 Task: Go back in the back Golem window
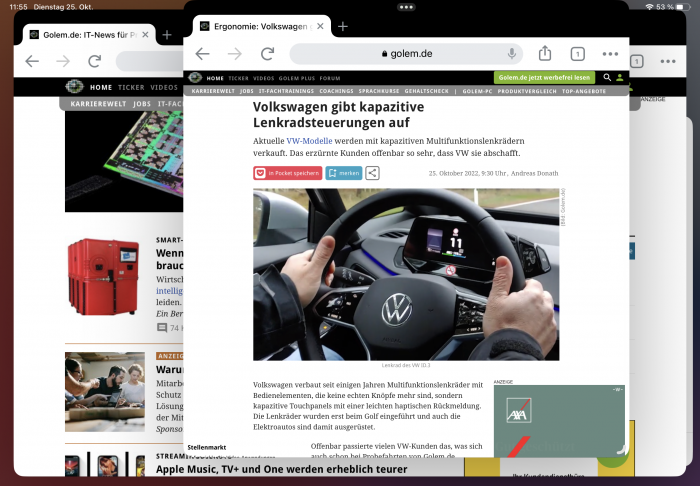click(x=32, y=61)
